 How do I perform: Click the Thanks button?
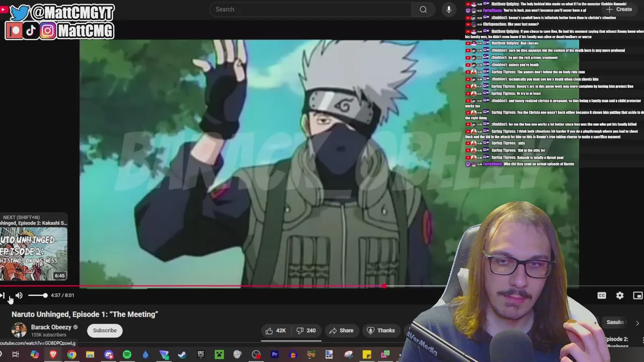click(381, 330)
